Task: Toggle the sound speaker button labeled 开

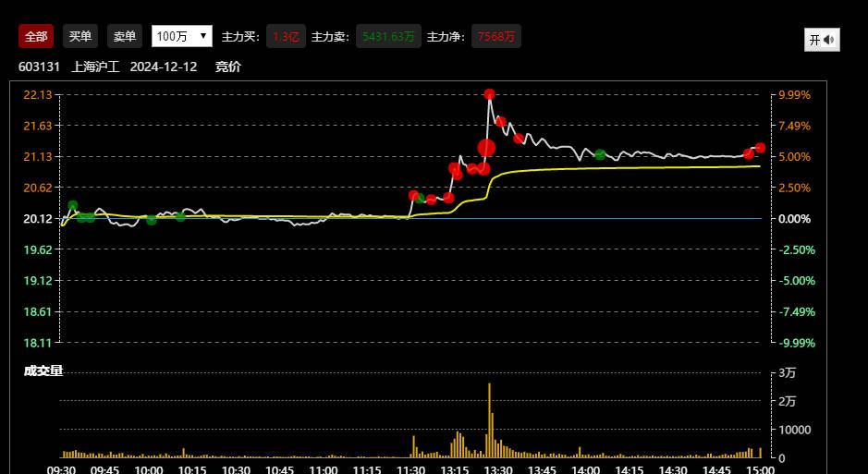Action: (822, 40)
